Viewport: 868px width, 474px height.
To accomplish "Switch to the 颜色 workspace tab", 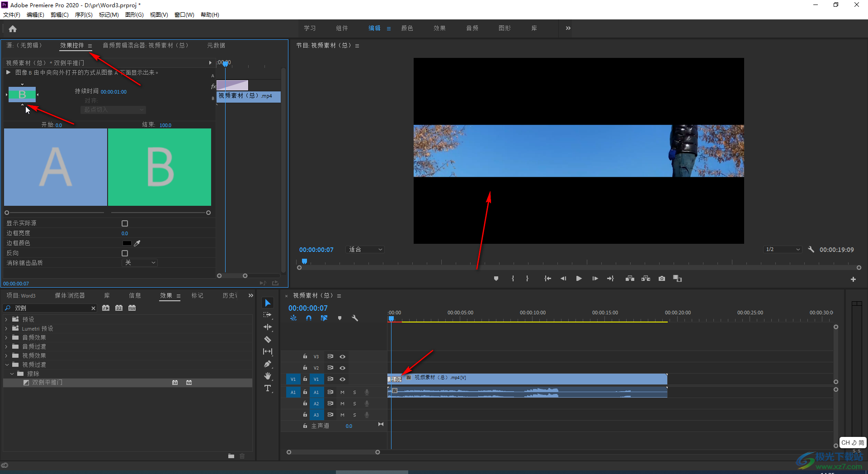I will click(407, 28).
